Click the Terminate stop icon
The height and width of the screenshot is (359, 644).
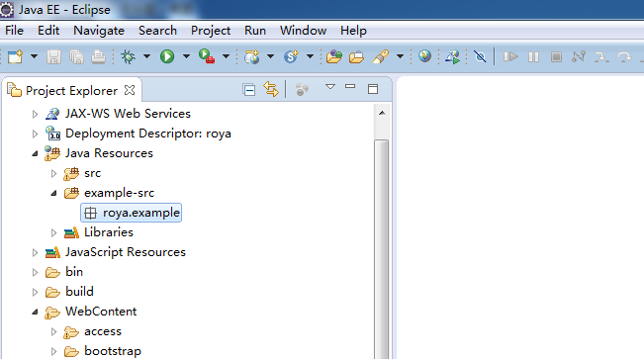[556, 56]
